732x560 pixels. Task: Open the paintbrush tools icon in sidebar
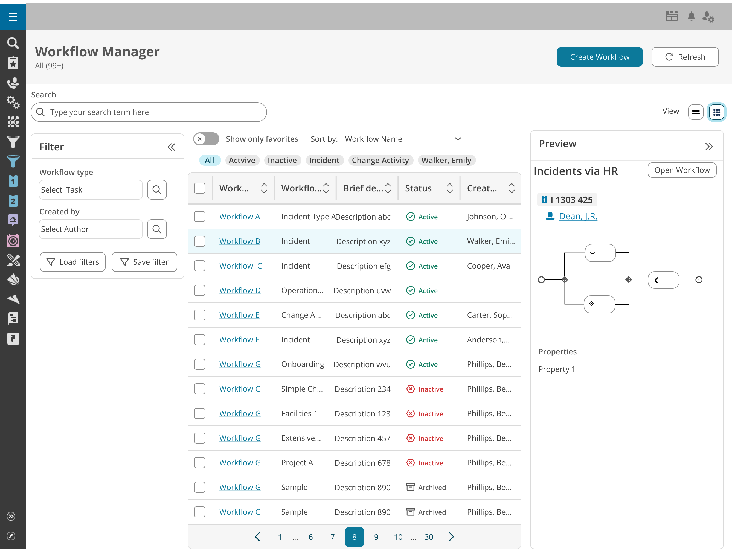point(13,260)
